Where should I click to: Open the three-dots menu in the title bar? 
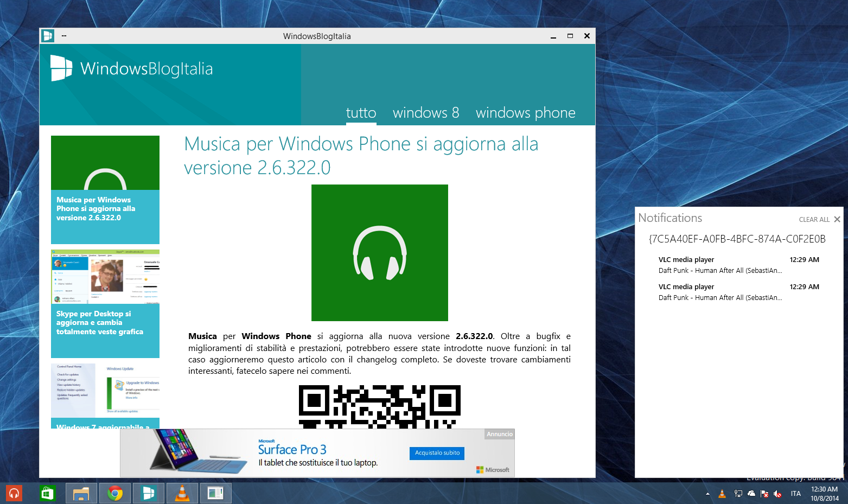[x=64, y=36]
